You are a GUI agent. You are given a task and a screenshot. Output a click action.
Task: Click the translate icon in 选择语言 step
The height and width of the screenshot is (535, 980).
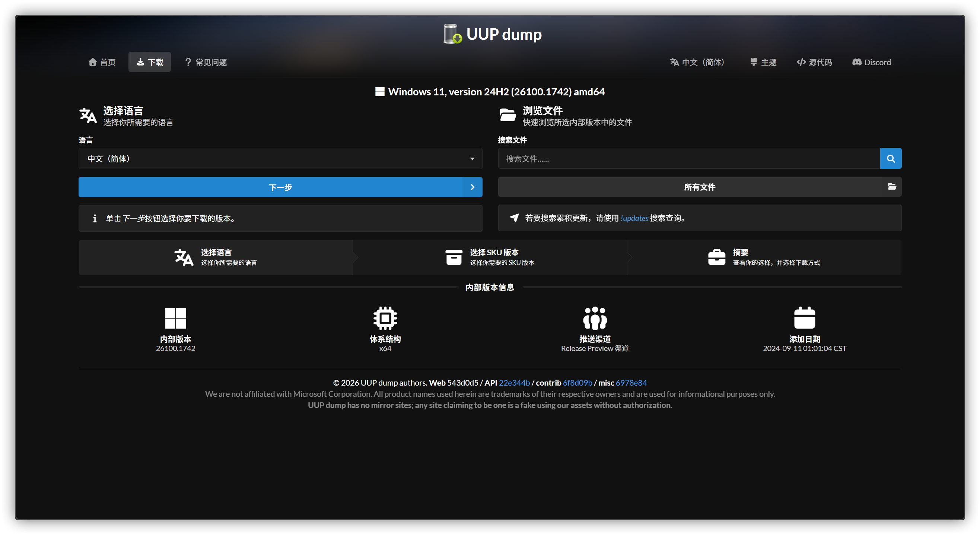[184, 257]
